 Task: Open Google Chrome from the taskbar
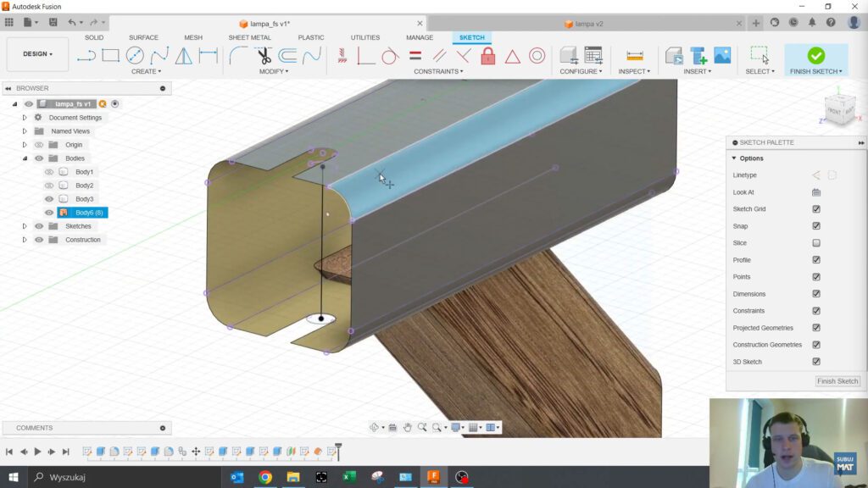coord(264,477)
